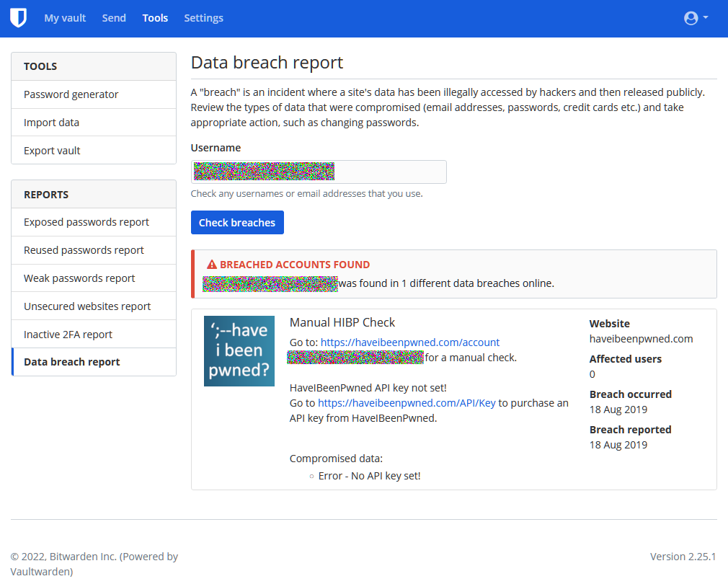Open Unsecured websites report

point(93,306)
